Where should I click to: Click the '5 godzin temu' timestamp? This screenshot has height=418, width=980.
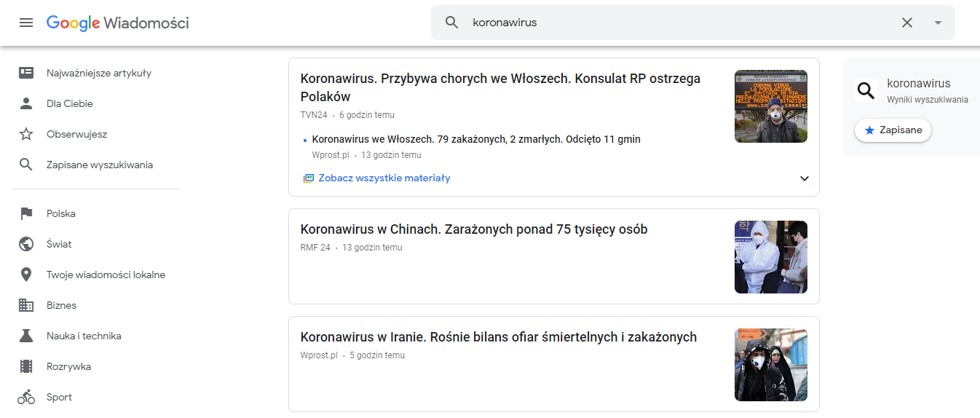(x=377, y=355)
